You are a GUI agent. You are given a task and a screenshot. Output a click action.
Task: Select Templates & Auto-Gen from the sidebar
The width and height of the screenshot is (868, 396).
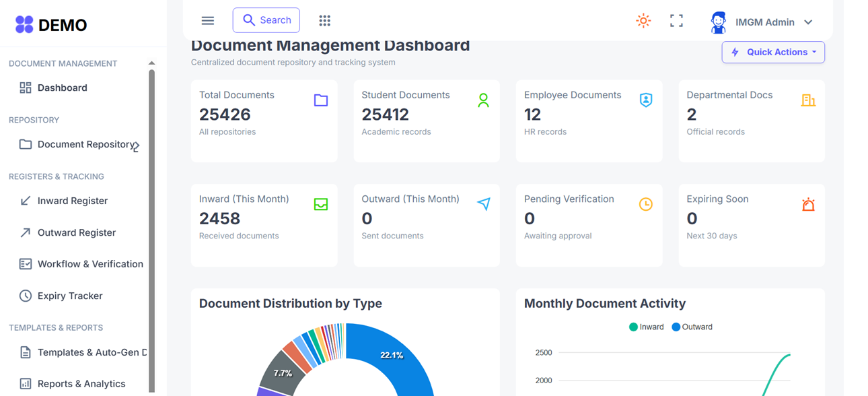[25, 352]
